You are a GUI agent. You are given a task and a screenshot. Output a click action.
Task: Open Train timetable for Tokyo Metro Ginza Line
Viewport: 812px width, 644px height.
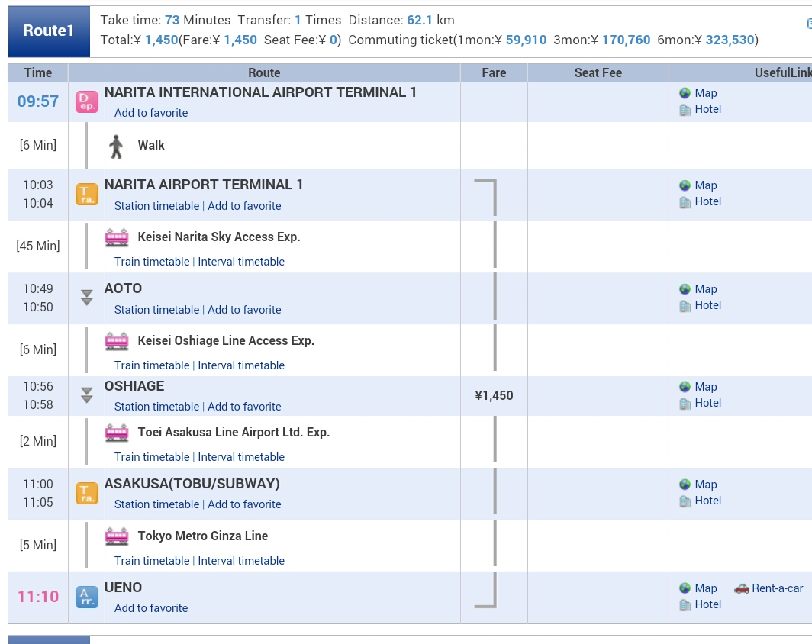[153, 561]
